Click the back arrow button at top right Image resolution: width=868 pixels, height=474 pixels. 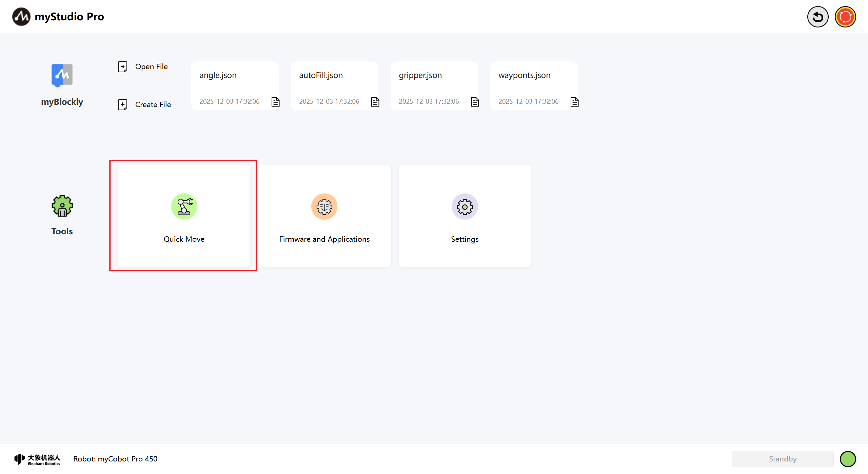tap(817, 17)
